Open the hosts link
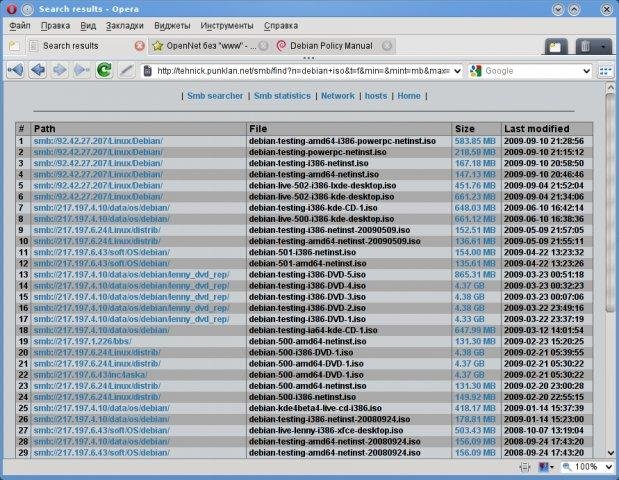619x480 pixels. click(x=376, y=96)
